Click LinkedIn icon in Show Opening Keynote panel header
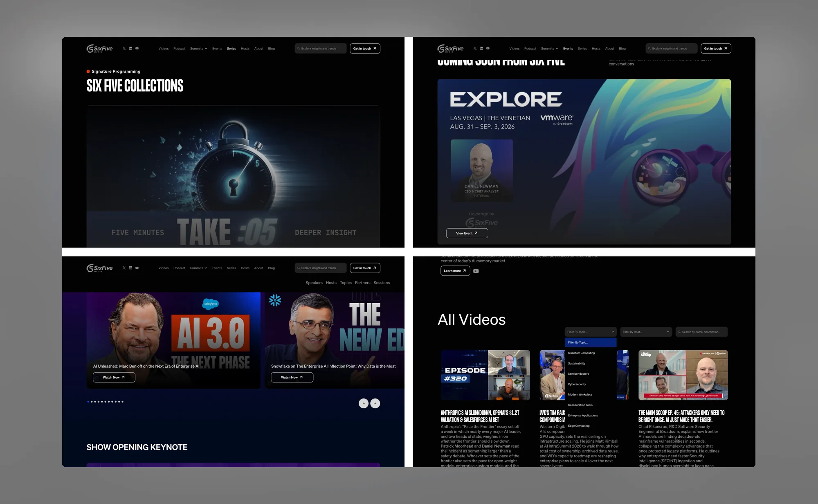The height and width of the screenshot is (504, 818). (130, 268)
